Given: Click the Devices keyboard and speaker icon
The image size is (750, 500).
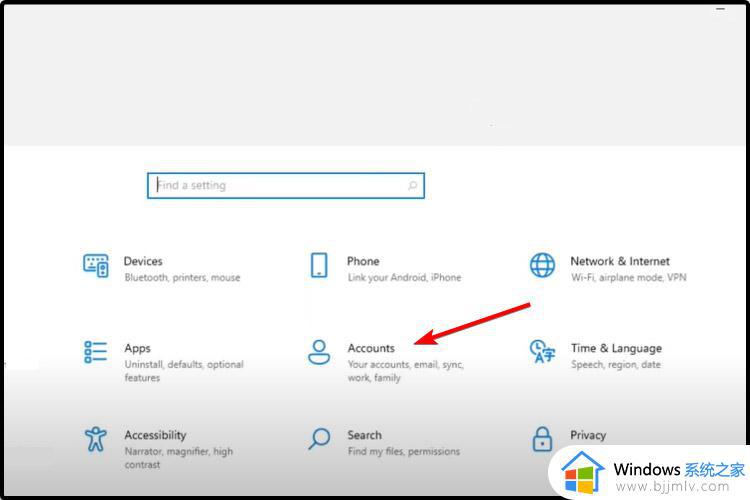Looking at the screenshot, I should [96, 266].
